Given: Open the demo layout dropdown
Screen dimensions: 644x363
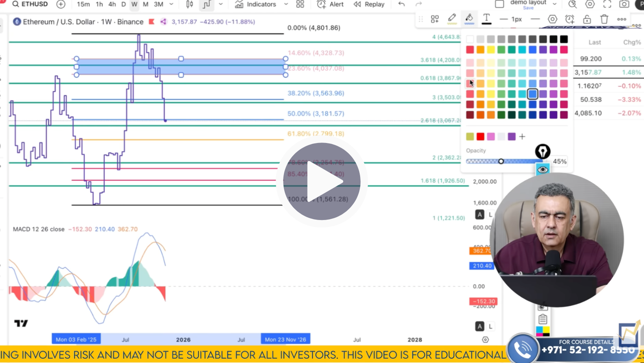Looking at the screenshot, I should coord(554,3).
